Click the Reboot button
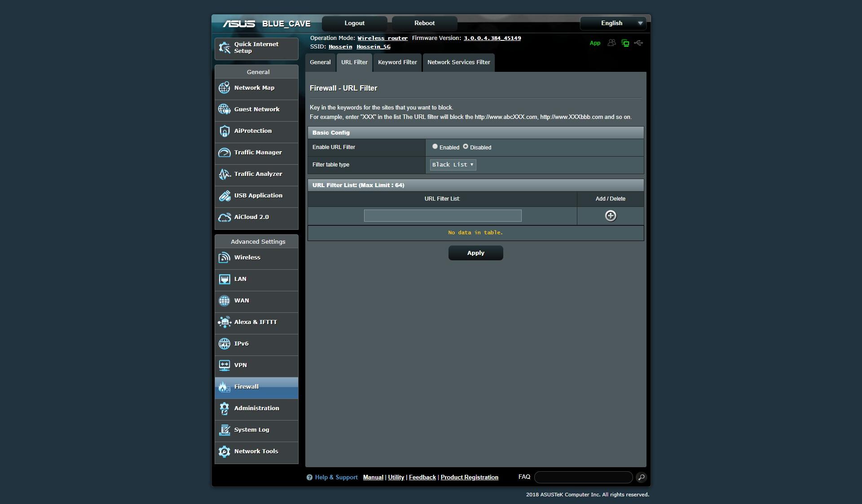Image resolution: width=862 pixels, height=504 pixels. click(x=424, y=23)
